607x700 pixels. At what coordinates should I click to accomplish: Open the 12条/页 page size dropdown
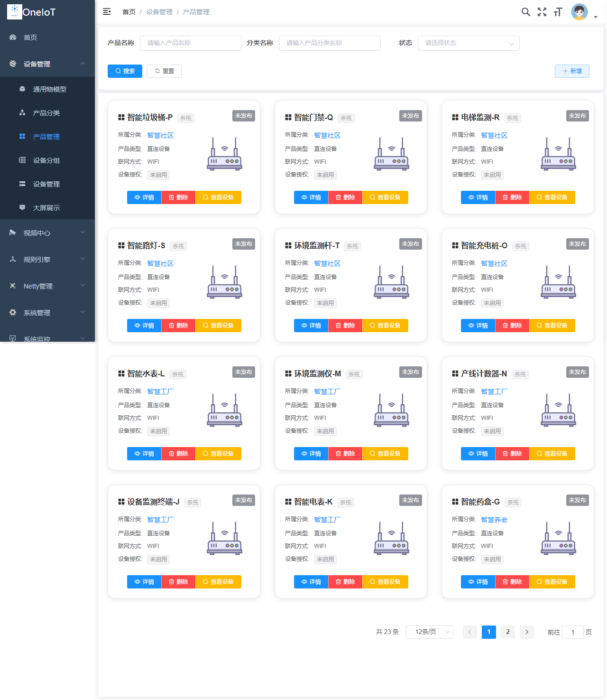(x=430, y=632)
